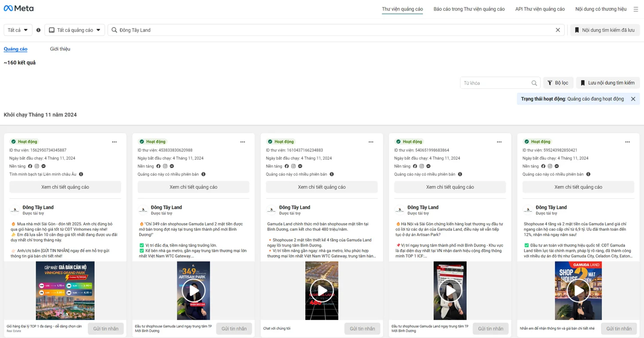Viewport: 644px width, 338px height.
Task: Open Đông Tây Land page name on ad 540651998683864
Action: pos(423,208)
